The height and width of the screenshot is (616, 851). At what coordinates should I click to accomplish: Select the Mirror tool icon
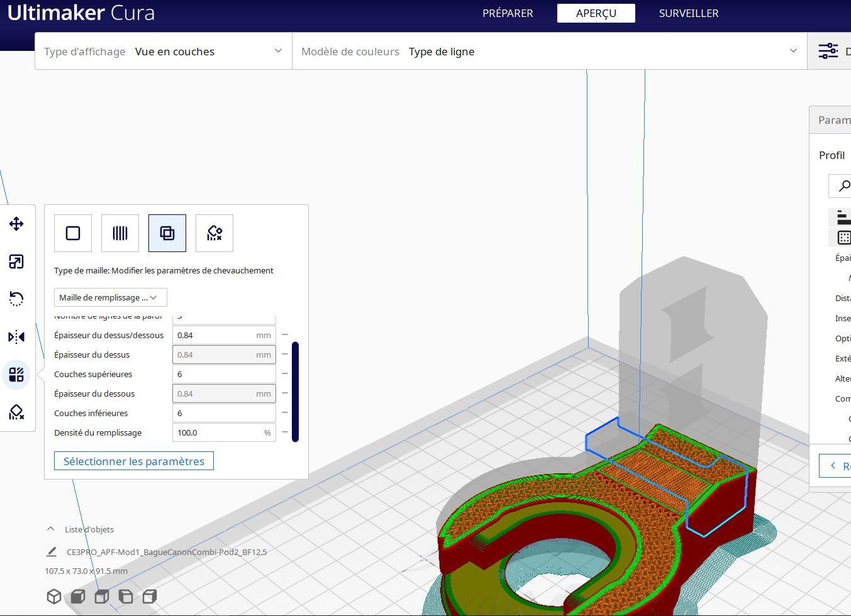point(16,337)
